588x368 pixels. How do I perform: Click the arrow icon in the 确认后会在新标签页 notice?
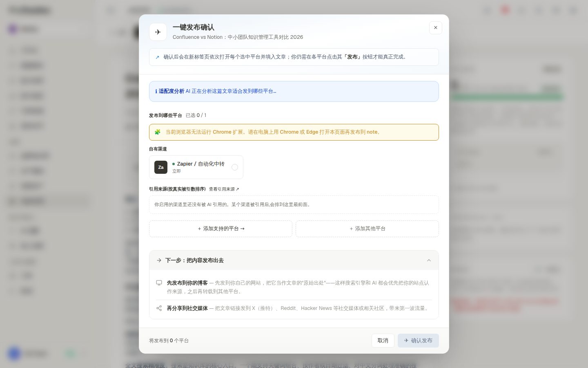157,57
